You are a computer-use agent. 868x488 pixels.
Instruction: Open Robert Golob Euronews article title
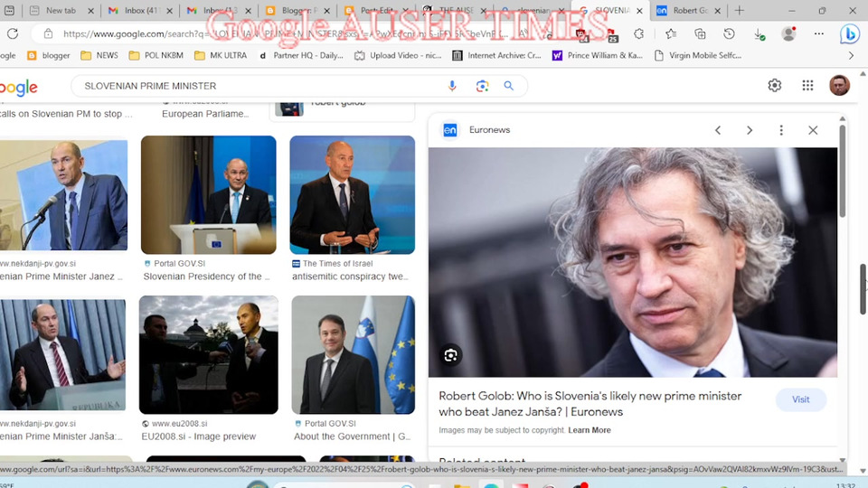(x=590, y=404)
